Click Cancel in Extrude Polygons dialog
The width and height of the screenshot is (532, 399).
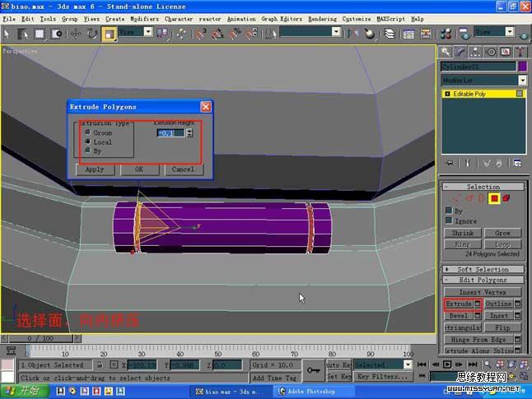pos(184,169)
